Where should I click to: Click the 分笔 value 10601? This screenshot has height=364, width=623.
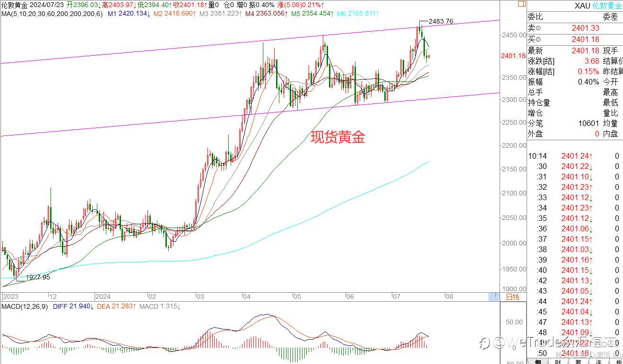tap(588, 123)
